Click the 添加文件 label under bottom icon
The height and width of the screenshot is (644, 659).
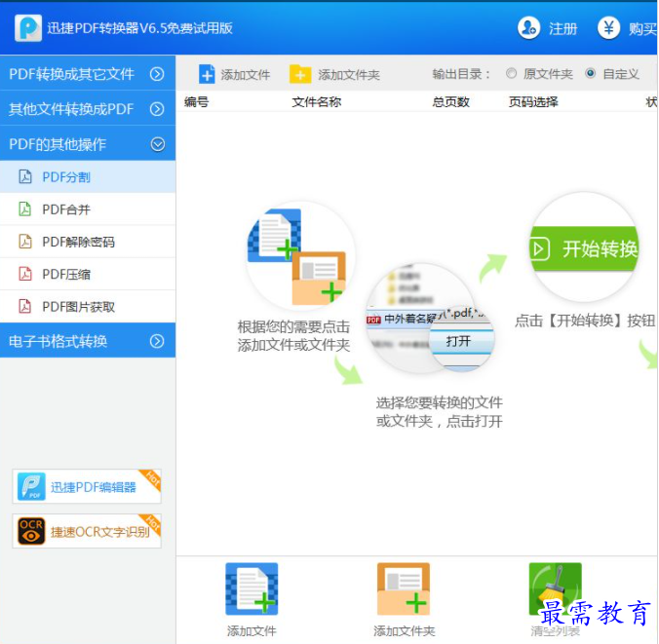[252, 630]
